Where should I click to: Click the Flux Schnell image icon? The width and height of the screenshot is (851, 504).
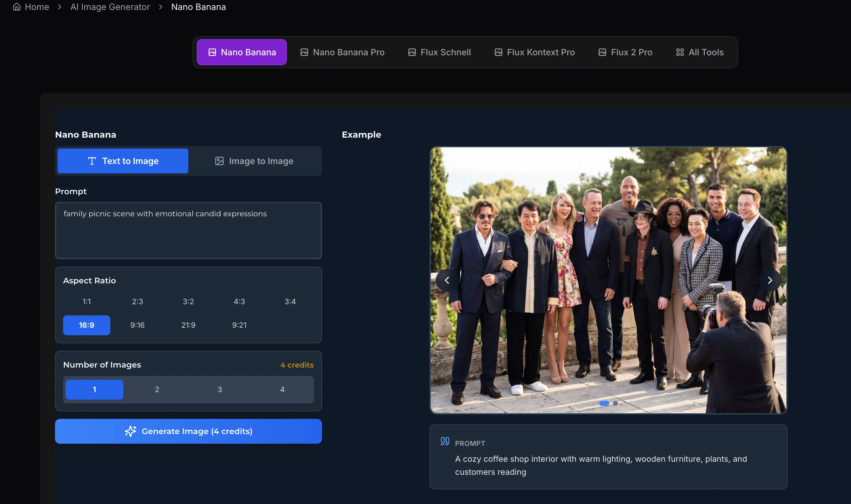coord(412,52)
